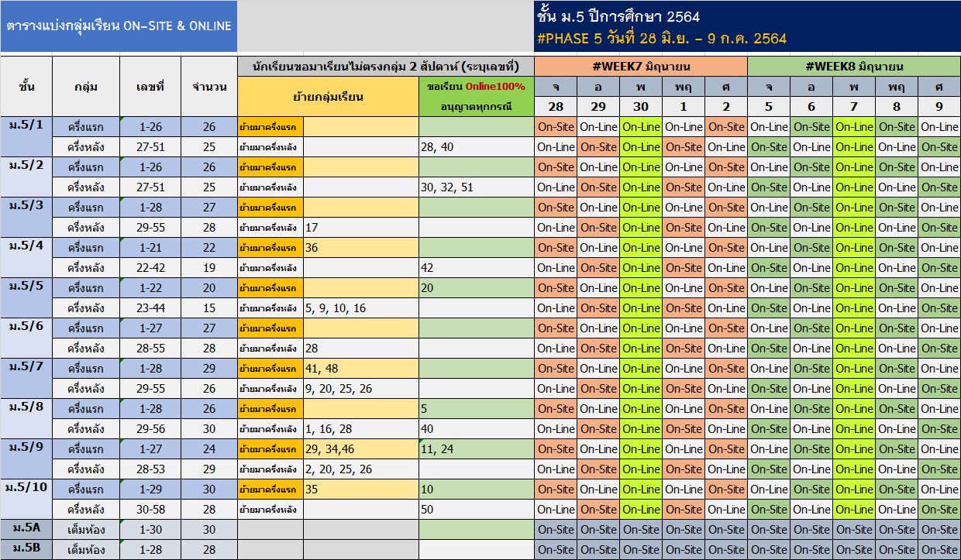961x560 pixels.
Task: Click ครึ่งหลัง group cell for ม.5/10
Action: (86, 510)
